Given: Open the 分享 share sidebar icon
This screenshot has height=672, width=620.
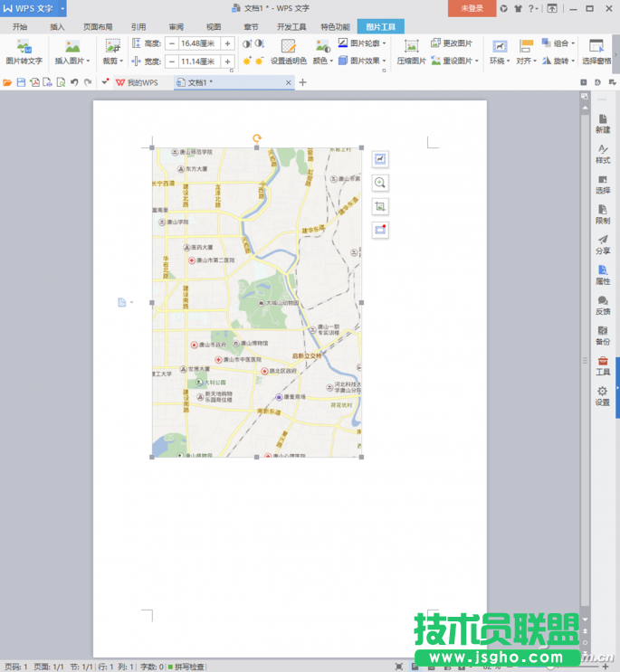Looking at the screenshot, I should [603, 243].
